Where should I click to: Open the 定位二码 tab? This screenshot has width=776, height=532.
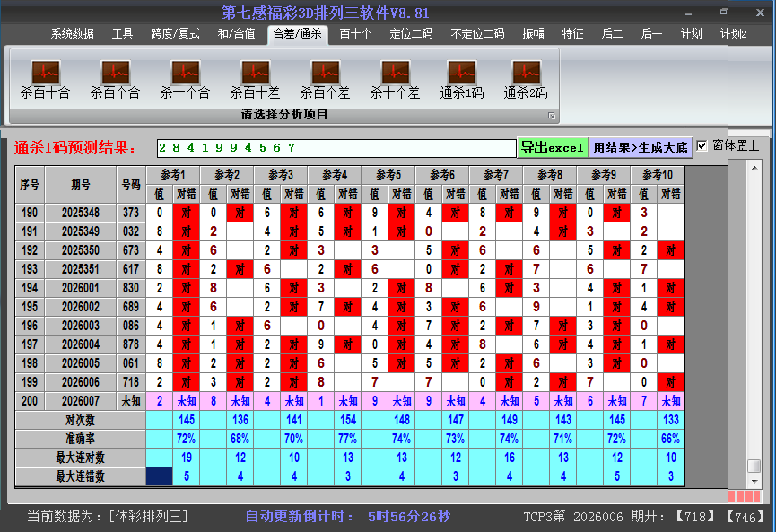click(x=411, y=34)
